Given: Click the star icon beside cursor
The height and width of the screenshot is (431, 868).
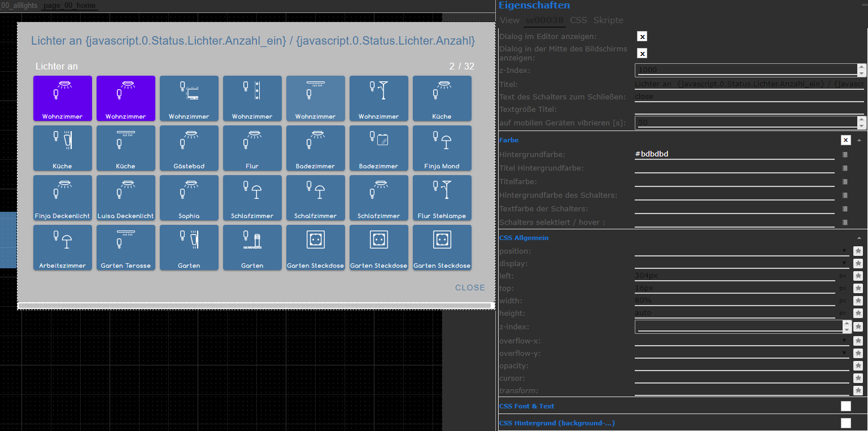Looking at the screenshot, I should point(858,378).
